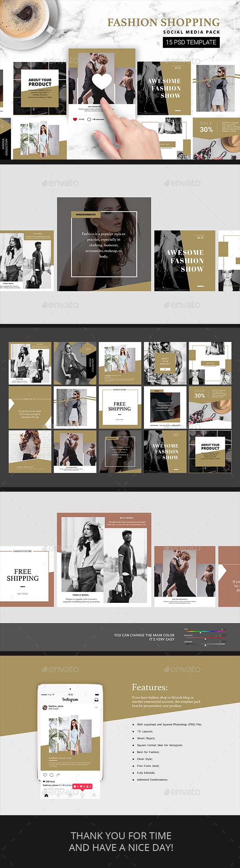Go to Home icon in Instagram bottom bar
Viewport: 240px width, 868px height.
click(x=46, y=795)
